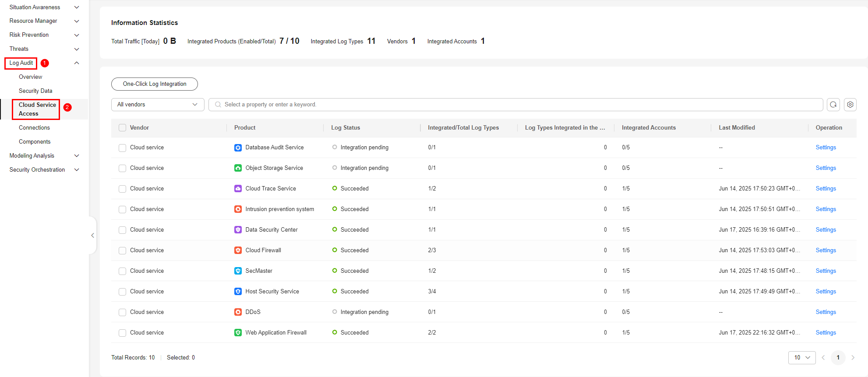Screen dimensions: 868x377
Task: Collapse the sidebar using the arrow handle
Action: tap(92, 236)
